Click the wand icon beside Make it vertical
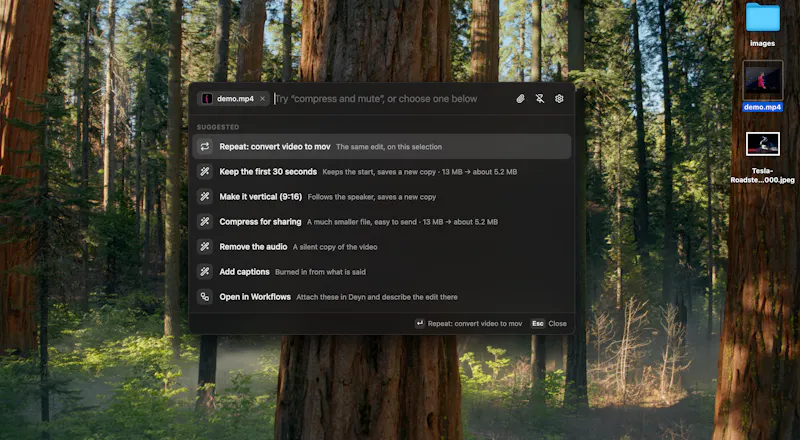 coord(205,197)
